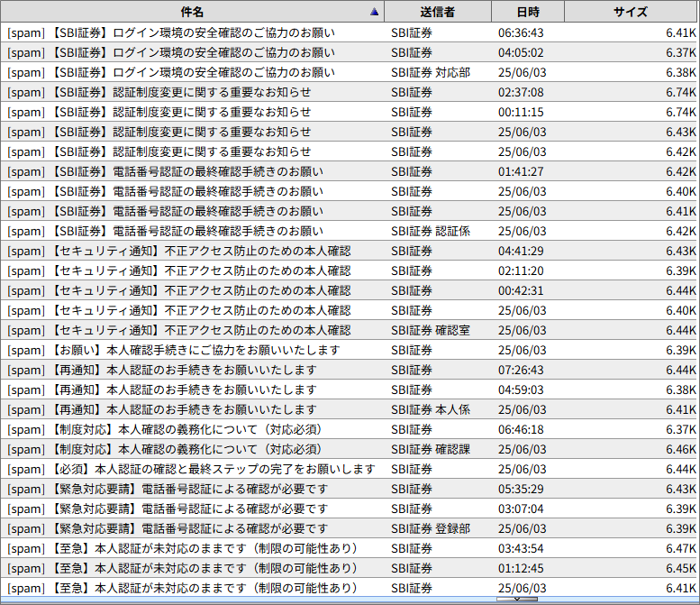700x605 pixels.
Task: Select the セキュリティ通知 email received at 02:11:20
Action: 349,270
